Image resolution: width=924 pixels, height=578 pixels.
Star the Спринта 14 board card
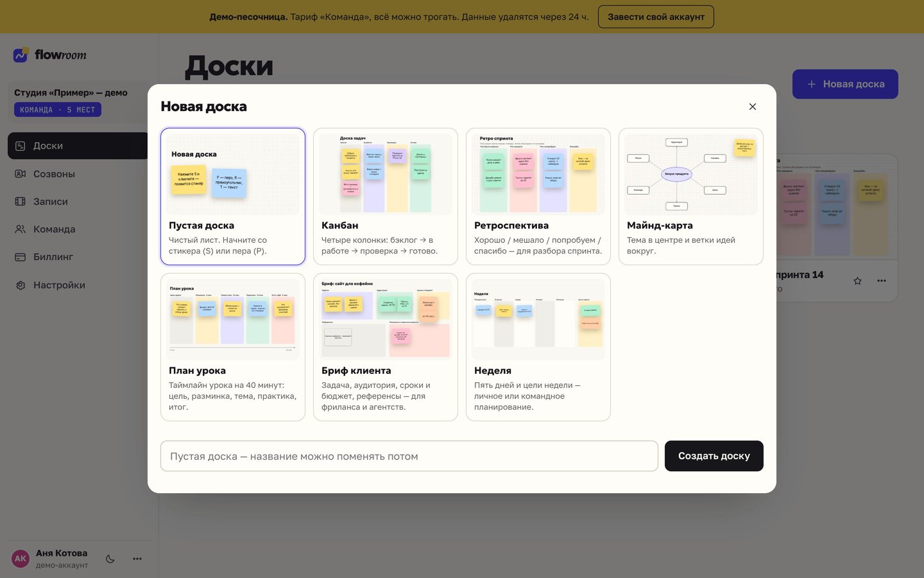857,281
